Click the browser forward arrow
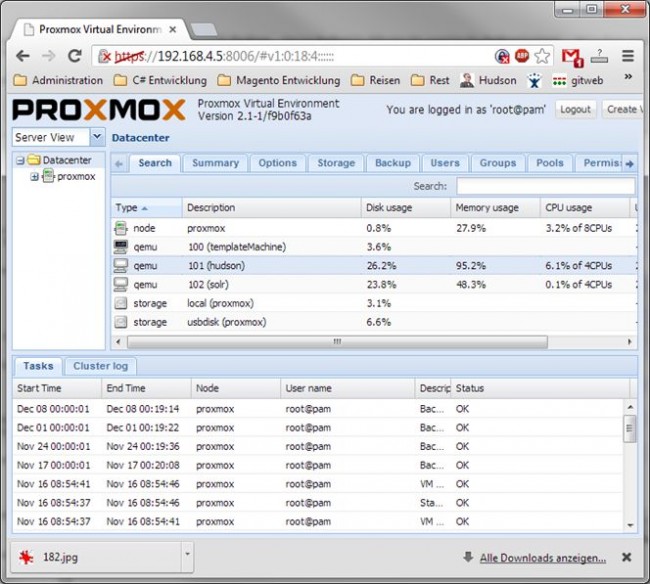The image size is (650, 584). [x=49, y=56]
